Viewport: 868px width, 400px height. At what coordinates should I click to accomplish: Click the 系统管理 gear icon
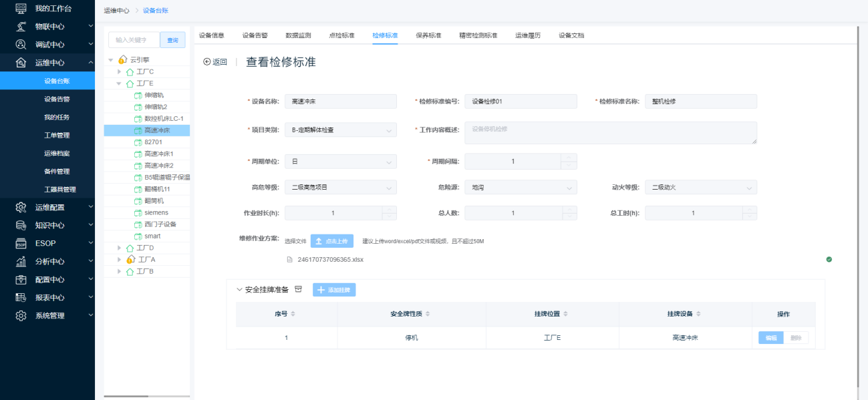[21, 315]
